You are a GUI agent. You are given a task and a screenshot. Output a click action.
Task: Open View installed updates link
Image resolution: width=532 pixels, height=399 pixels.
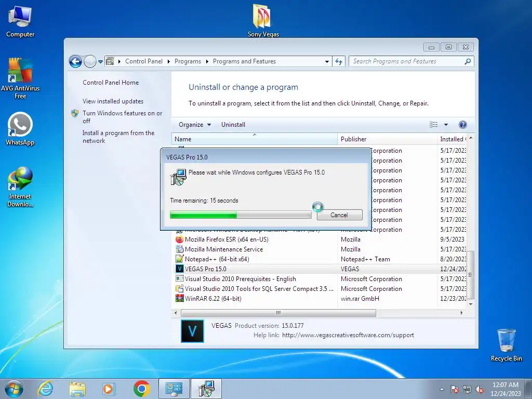pos(113,101)
